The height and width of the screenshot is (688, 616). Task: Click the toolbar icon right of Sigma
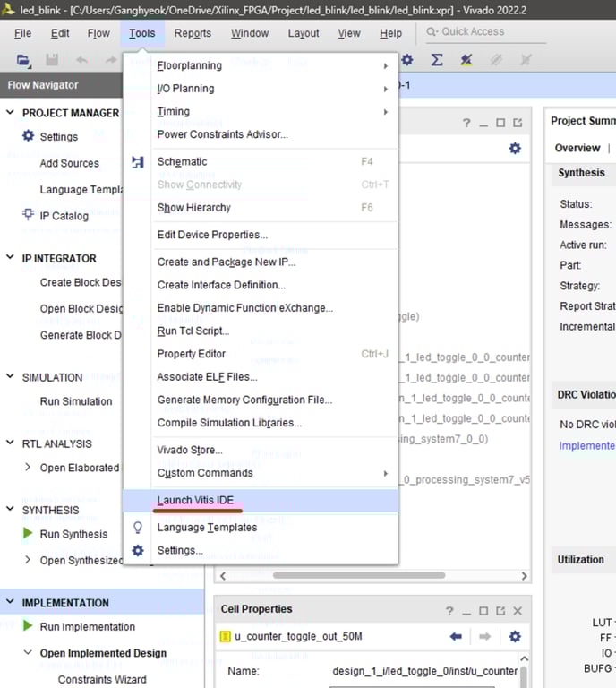tap(466, 60)
